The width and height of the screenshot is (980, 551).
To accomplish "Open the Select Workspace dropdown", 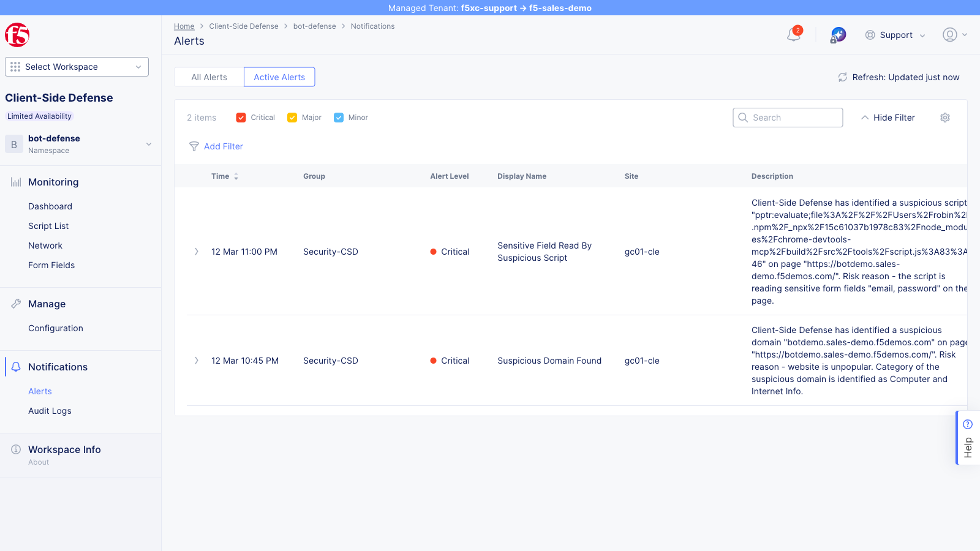I will tap(76, 66).
